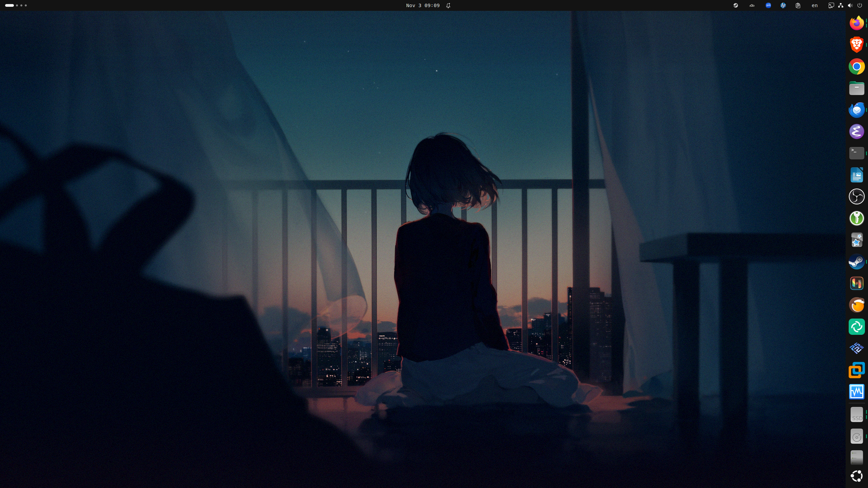Open Element chat green icon
The height and width of the screenshot is (488, 868).
856,327
